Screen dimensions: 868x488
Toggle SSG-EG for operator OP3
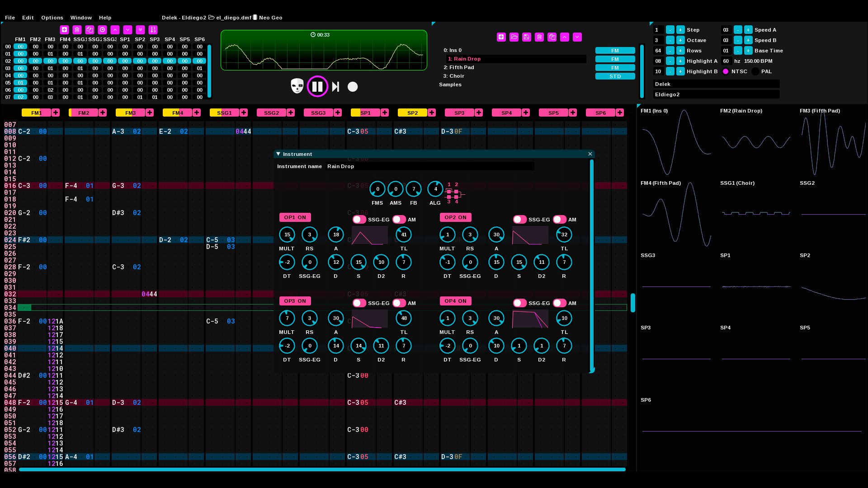pyautogui.click(x=359, y=303)
